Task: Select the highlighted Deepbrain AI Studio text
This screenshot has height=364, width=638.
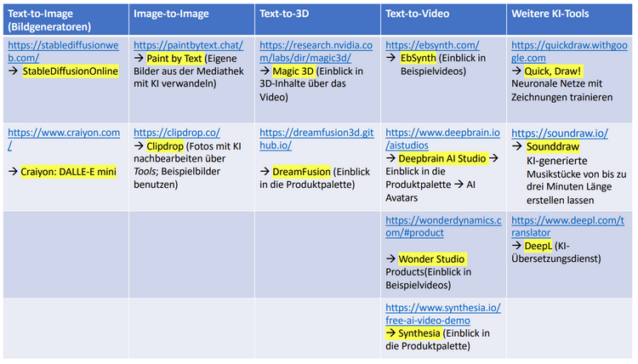Action: click(x=442, y=159)
